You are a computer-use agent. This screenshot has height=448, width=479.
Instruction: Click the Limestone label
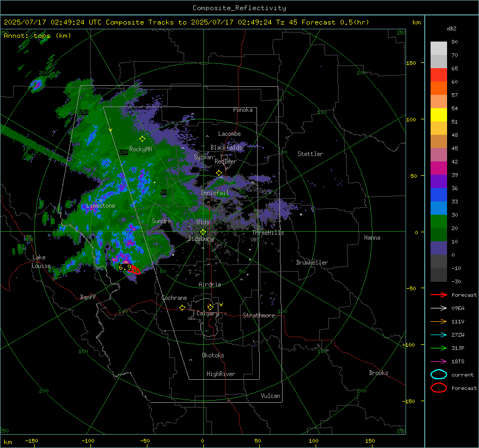[101, 206]
